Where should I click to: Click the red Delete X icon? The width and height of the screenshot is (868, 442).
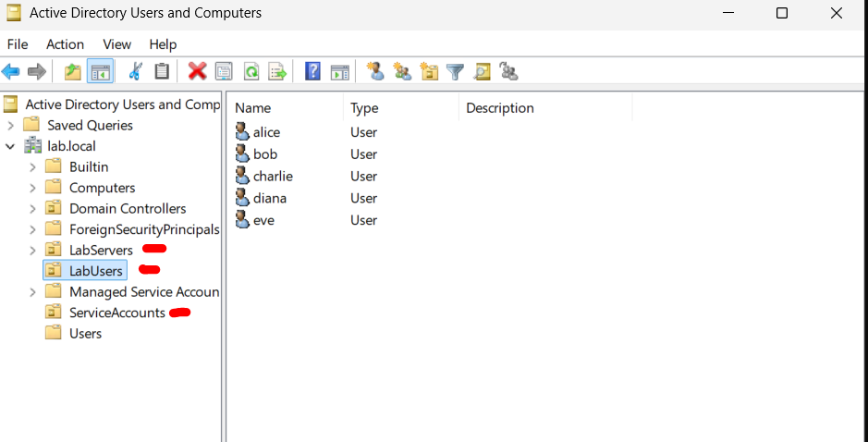[197, 71]
